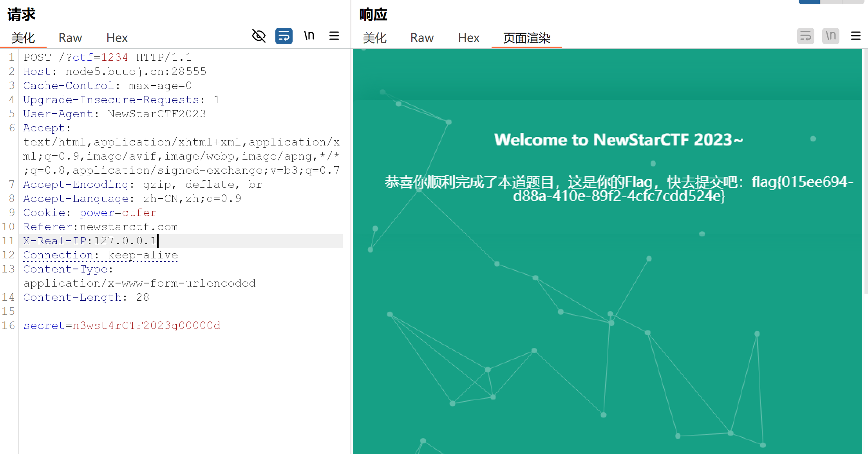Select request 美化 tab
This screenshot has height=454, width=868.
click(x=23, y=38)
